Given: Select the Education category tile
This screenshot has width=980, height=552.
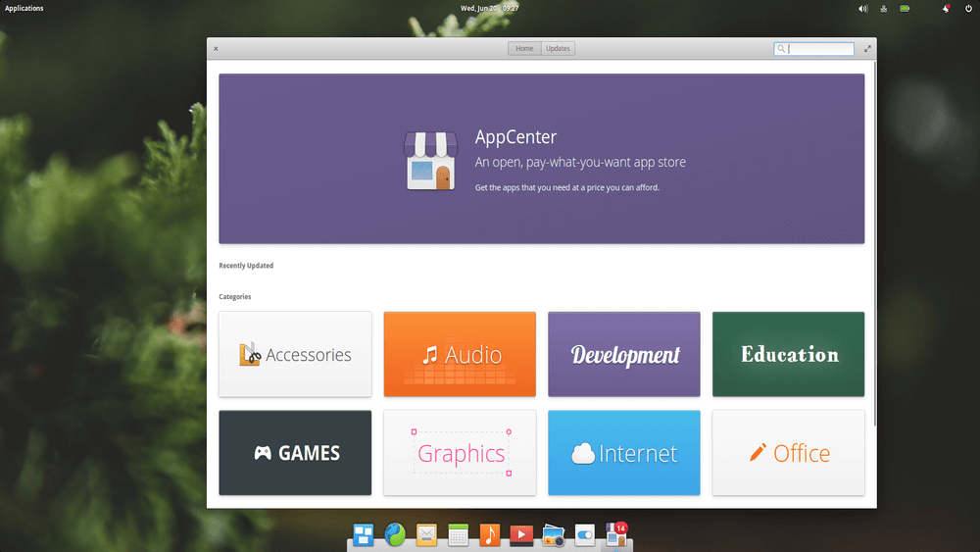Looking at the screenshot, I should [x=788, y=355].
